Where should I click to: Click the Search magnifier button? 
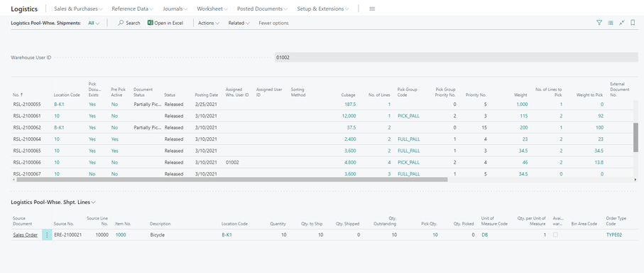129,23
